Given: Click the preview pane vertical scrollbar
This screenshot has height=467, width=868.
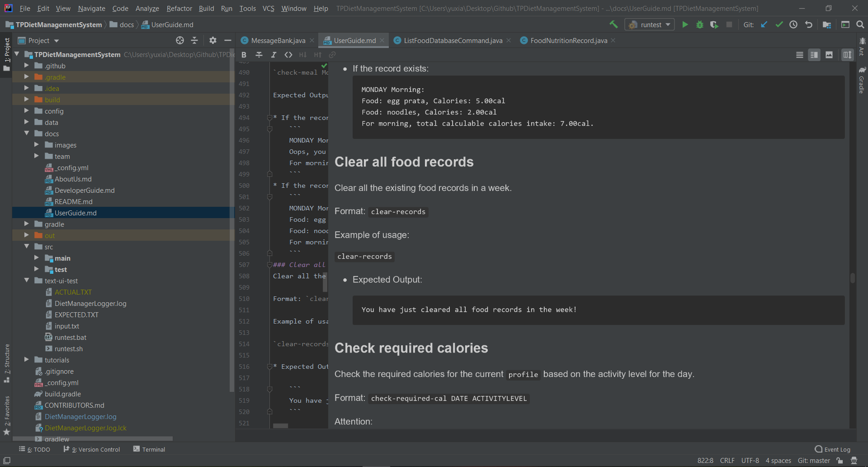Looking at the screenshot, I should coord(853,278).
